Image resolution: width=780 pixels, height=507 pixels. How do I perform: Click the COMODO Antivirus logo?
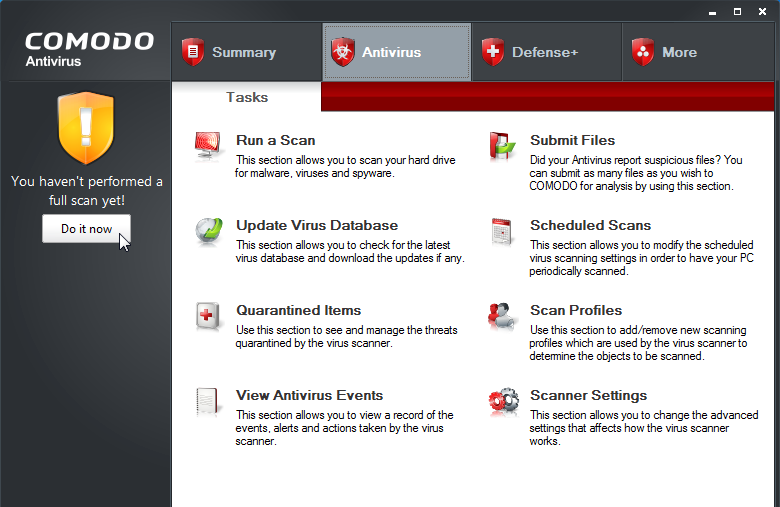[x=90, y=49]
